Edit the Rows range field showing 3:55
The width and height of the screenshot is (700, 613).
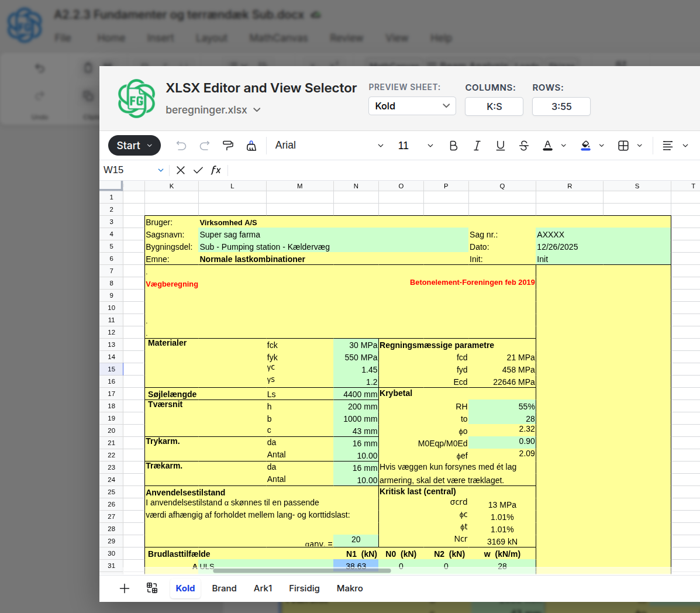point(561,106)
